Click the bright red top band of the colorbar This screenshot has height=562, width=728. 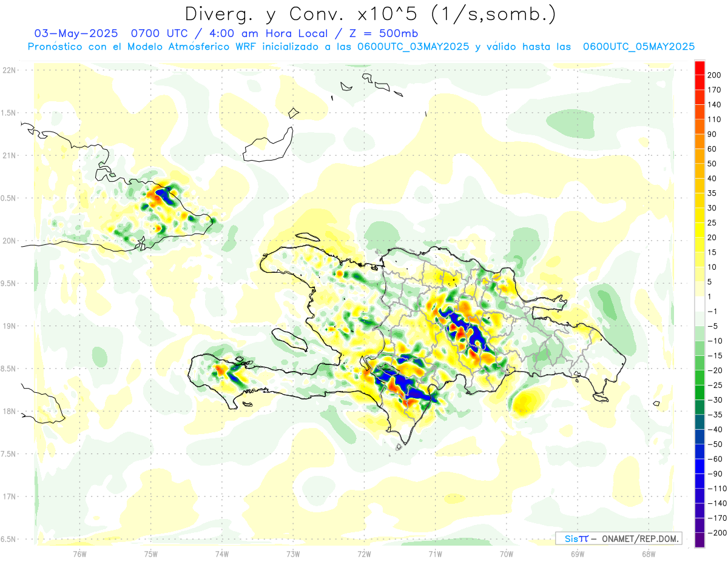pos(700,67)
